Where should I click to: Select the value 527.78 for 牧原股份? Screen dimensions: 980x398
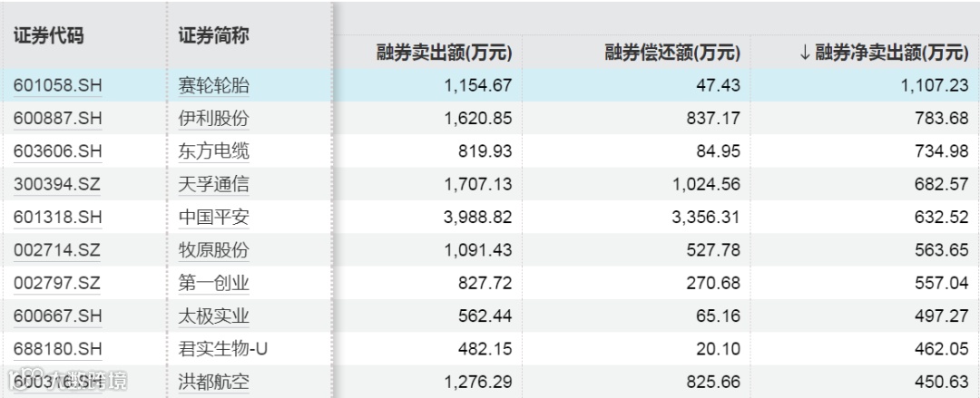click(x=714, y=250)
